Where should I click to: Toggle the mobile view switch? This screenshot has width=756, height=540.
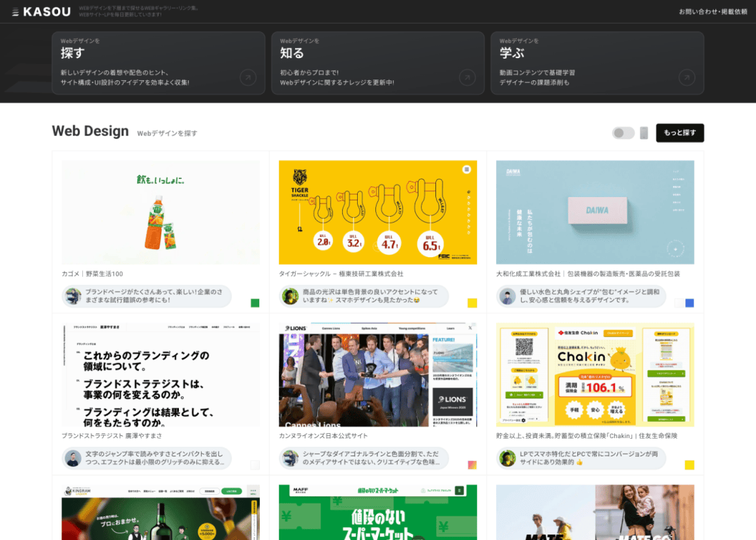click(x=623, y=133)
